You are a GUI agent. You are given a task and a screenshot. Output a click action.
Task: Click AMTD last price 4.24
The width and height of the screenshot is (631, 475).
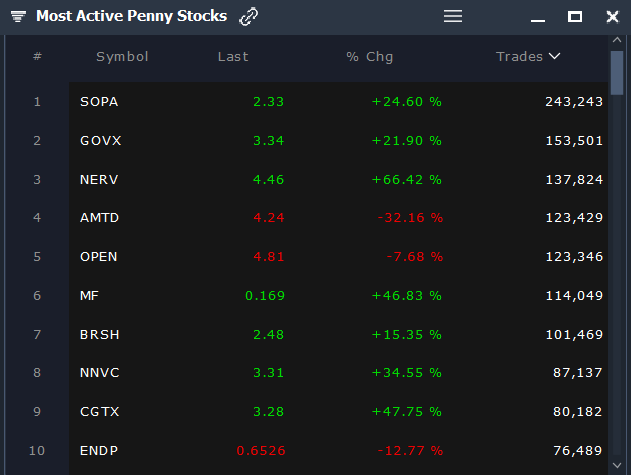coord(269,218)
